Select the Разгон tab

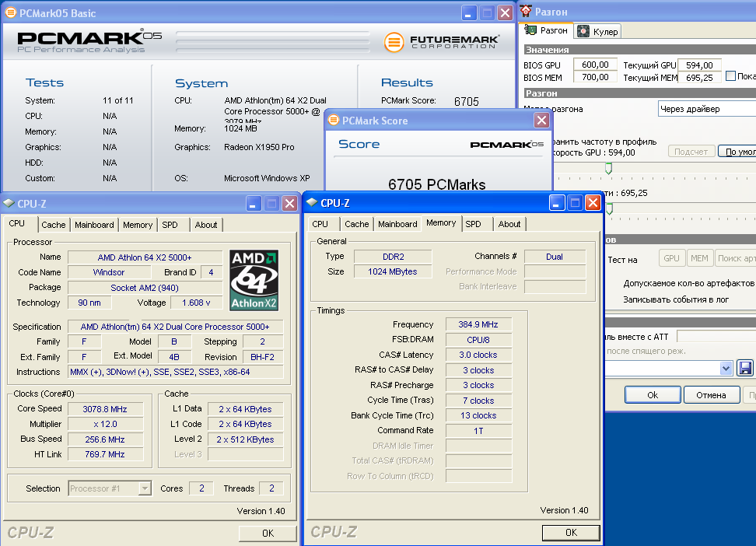click(x=548, y=30)
